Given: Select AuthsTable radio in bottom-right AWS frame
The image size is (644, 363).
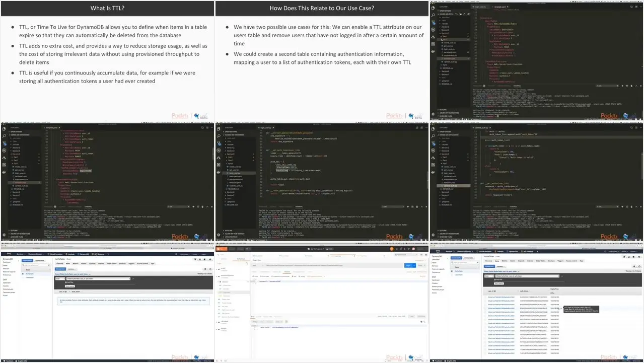Looking at the screenshot, I should coord(452,271).
